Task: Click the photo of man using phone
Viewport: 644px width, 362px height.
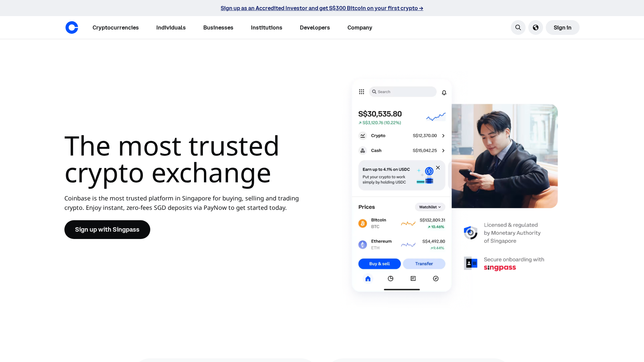Action: click(x=504, y=156)
